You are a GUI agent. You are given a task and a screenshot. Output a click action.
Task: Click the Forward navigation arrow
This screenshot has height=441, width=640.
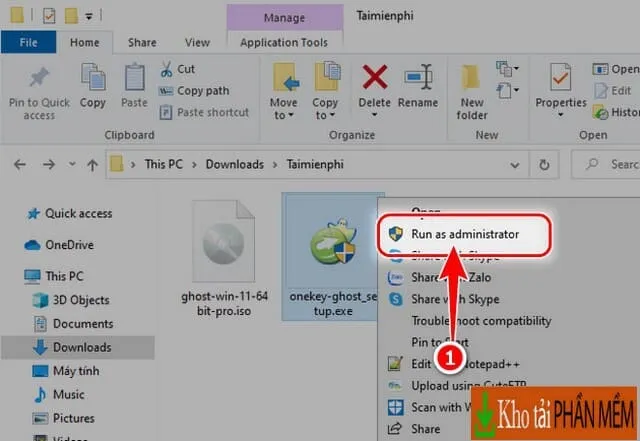[49, 165]
